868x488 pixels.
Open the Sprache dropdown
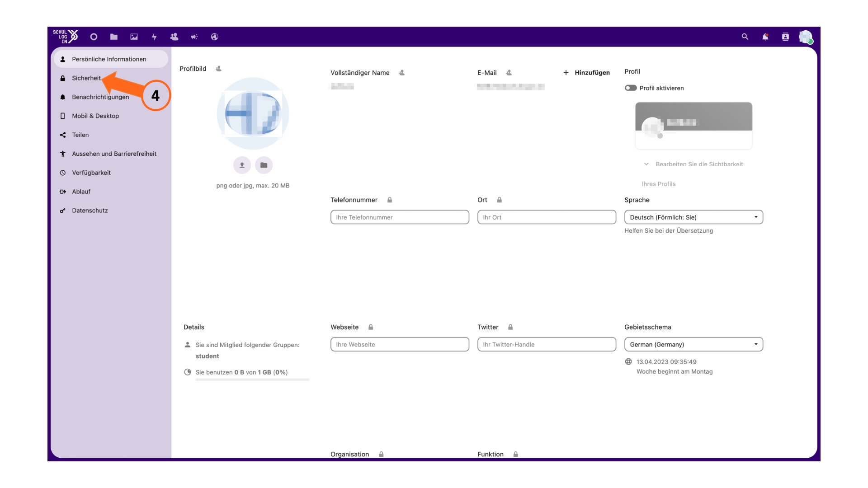pyautogui.click(x=693, y=217)
